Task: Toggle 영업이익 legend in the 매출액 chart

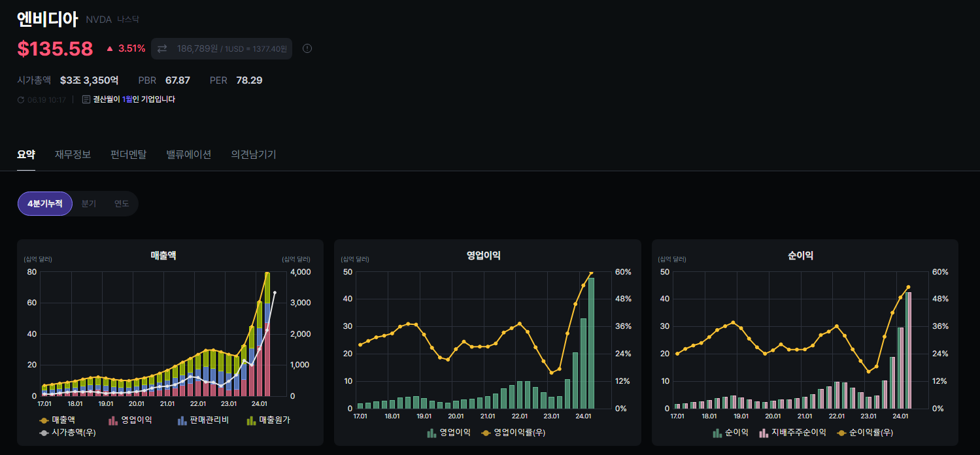Action: coord(130,420)
